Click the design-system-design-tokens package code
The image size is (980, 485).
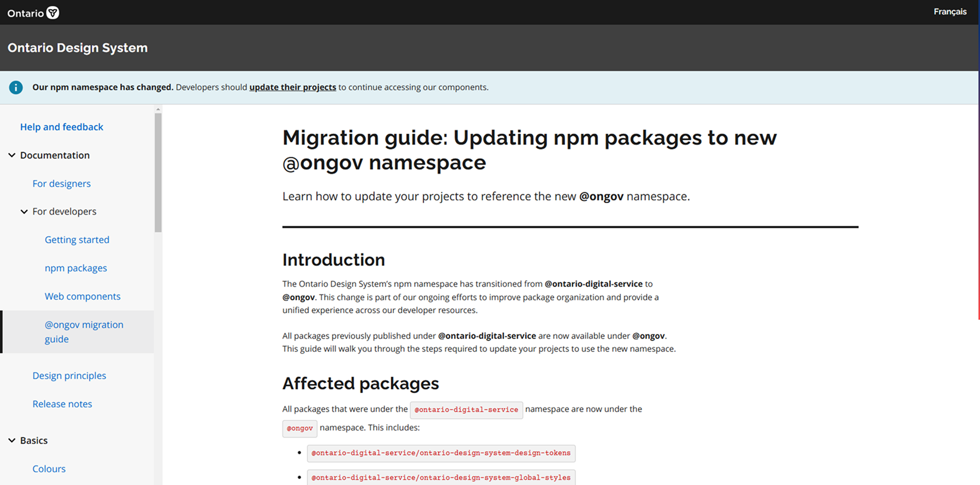pos(441,453)
